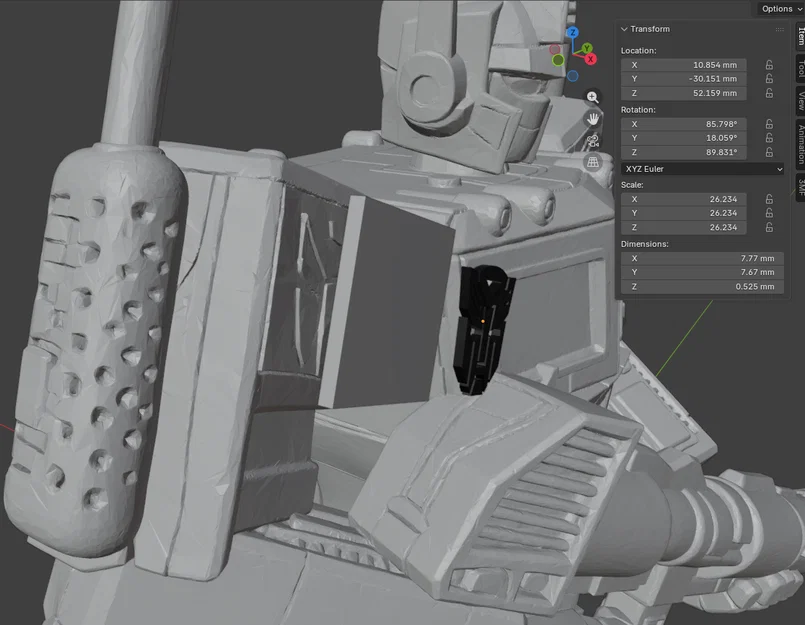805x625 pixels.
Task: Toggle lock for Rotation X
Action: pos(769,124)
